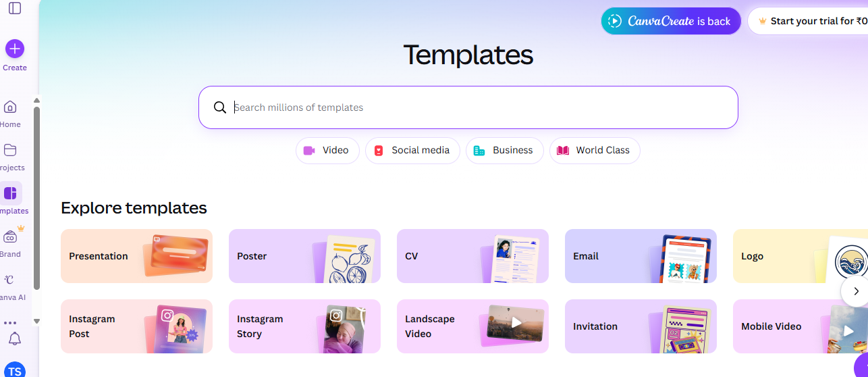Select the Templates sidebar icon

coord(10,193)
